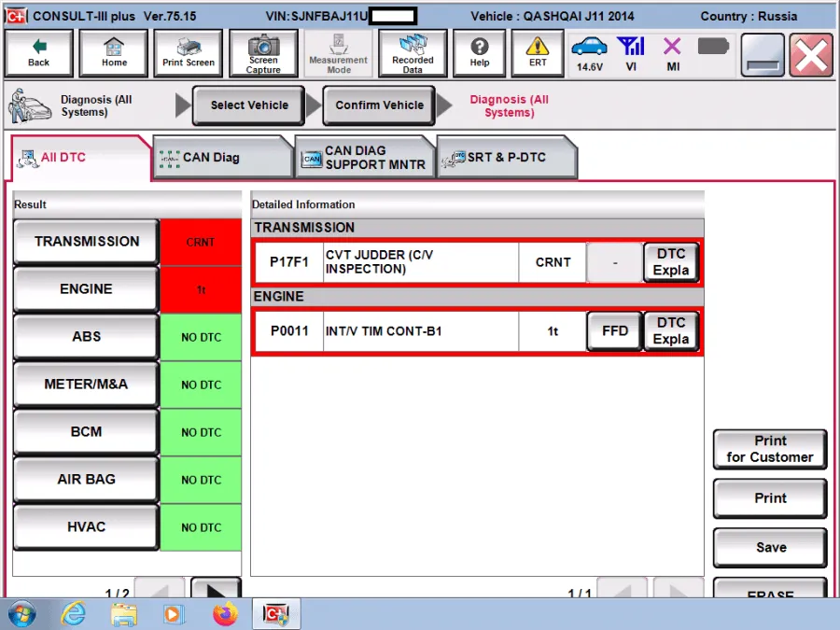The image size is (840, 630).
Task: Click the NO DTC status for METER/M&A
Action: pos(201,385)
